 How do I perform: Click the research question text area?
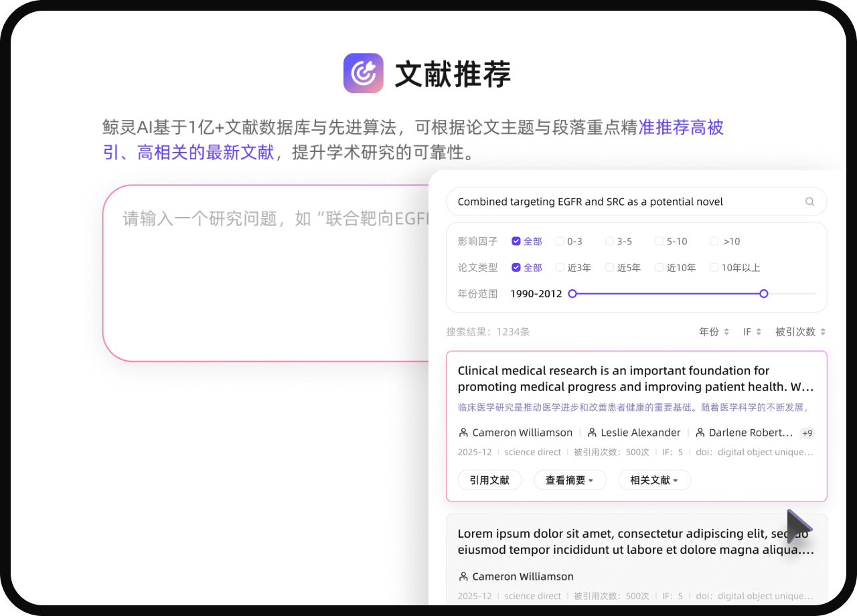[x=268, y=281]
